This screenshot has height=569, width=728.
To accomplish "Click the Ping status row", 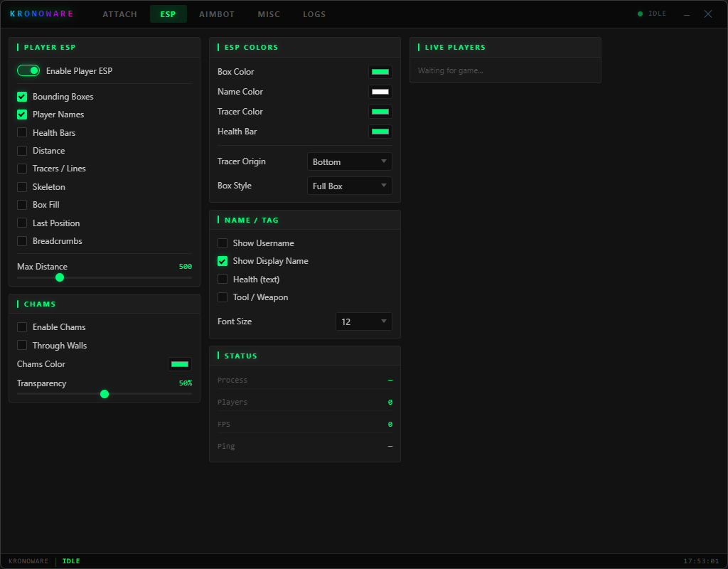I will 305,447.
